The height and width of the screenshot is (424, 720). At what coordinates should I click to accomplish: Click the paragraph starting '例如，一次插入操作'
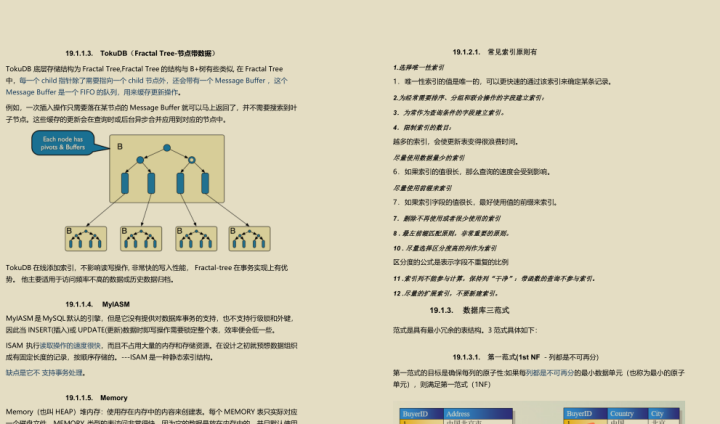151,113
